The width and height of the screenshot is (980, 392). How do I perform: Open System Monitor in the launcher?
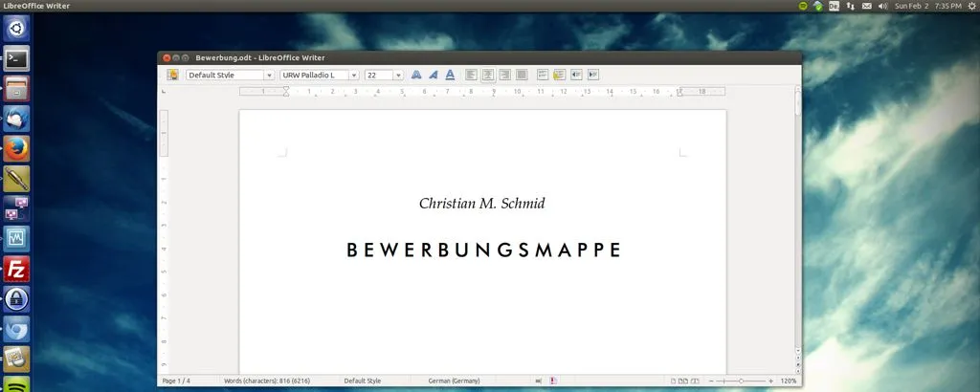tap(16, 238)
